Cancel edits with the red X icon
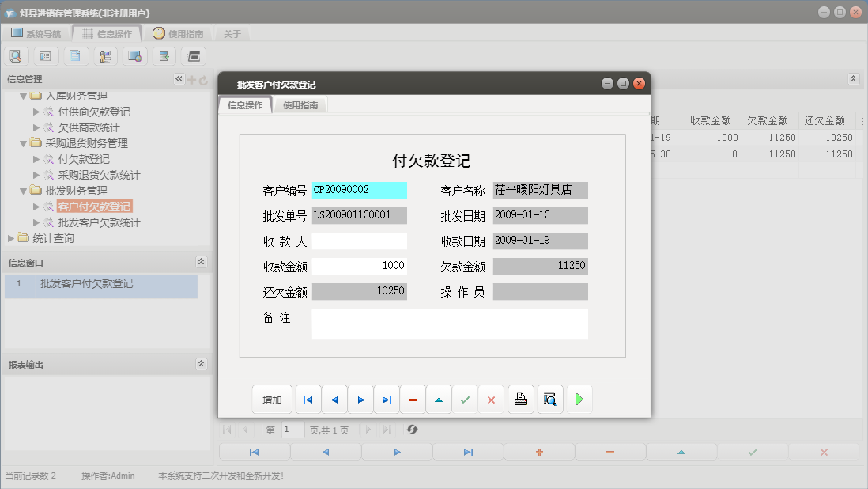 (491, 400)
